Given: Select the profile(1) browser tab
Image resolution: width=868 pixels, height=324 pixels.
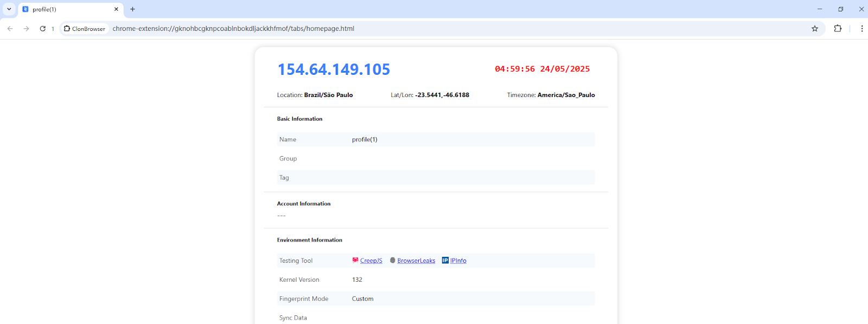Looking at the screenshot, I should (65, 9).
